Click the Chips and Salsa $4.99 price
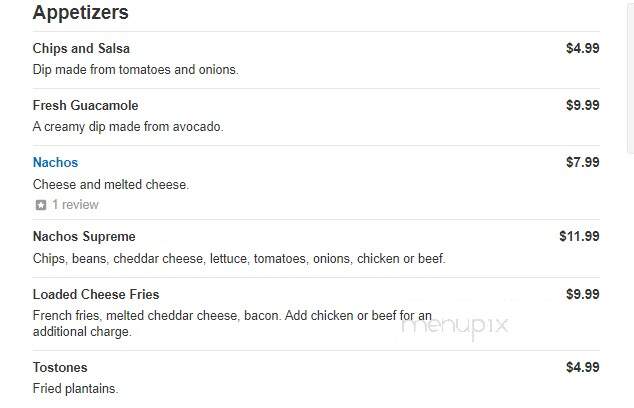 (x=583, y=48)
